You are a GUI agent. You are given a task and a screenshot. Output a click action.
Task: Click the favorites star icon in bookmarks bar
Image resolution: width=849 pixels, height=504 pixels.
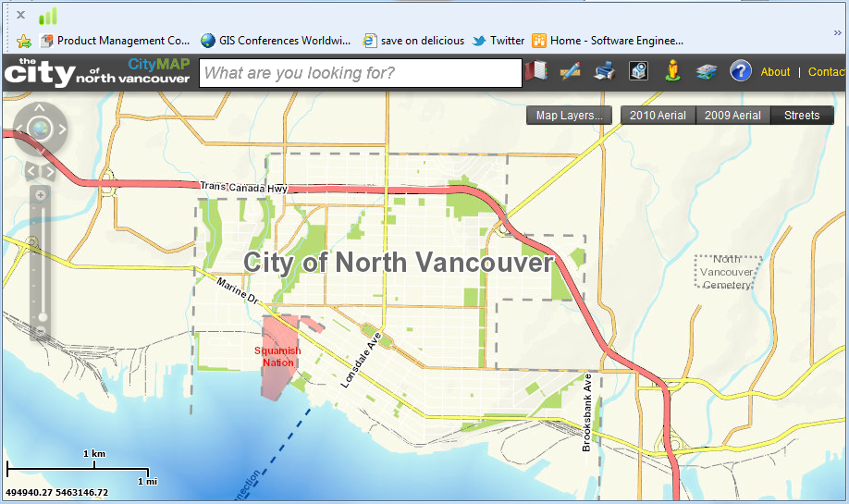click(24, 41)
